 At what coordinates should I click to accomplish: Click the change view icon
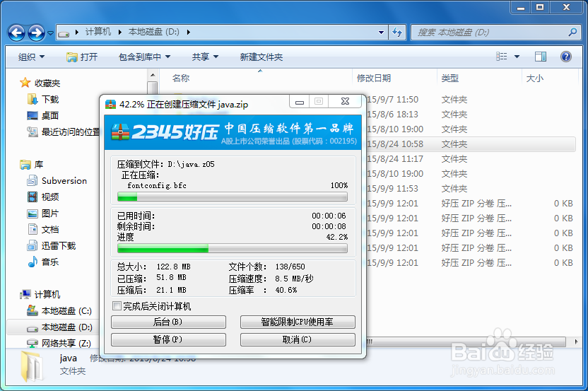[501, 57]
